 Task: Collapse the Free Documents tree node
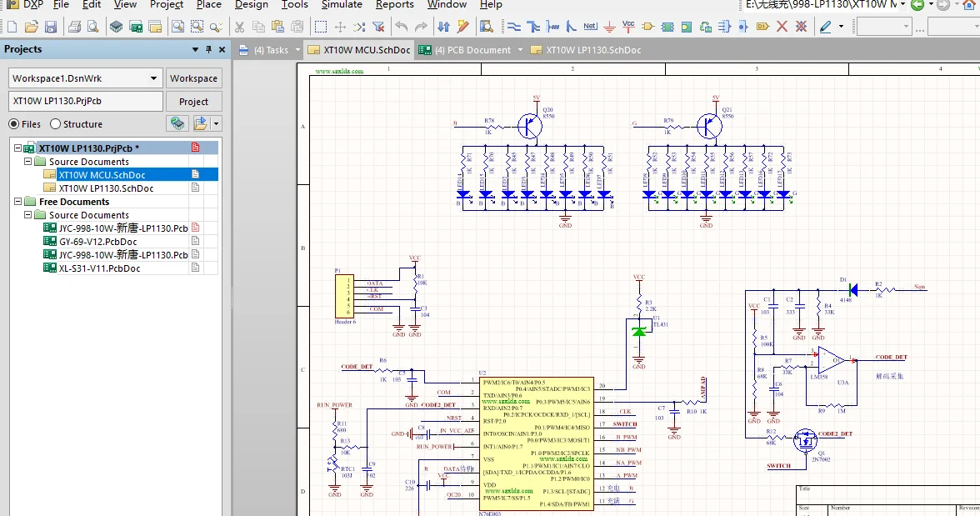point(17,202)
